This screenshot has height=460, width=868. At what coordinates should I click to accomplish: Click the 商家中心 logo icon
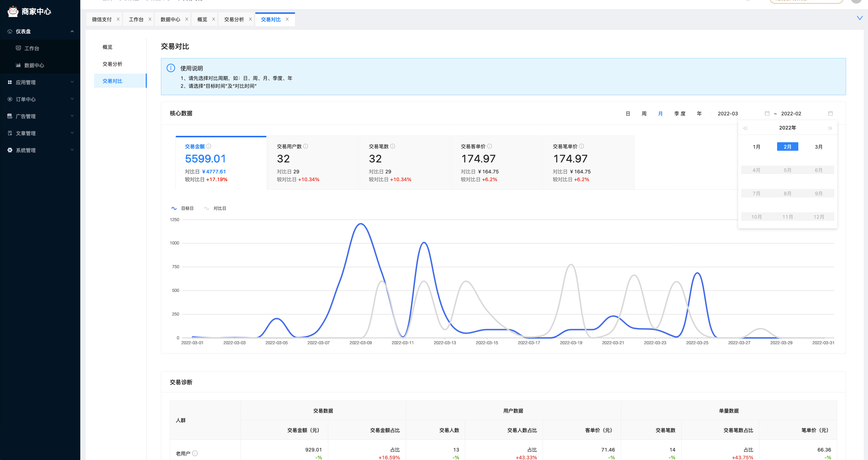point(13,11)
